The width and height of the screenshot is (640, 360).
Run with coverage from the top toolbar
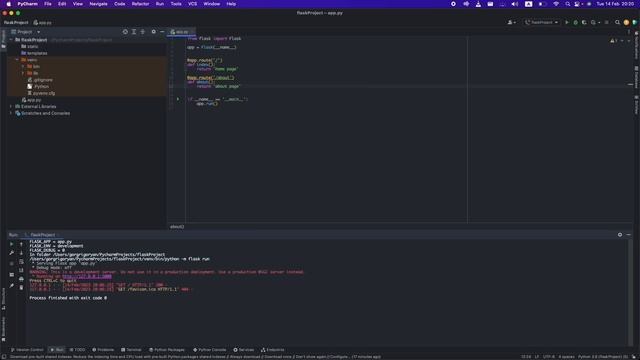584,22
